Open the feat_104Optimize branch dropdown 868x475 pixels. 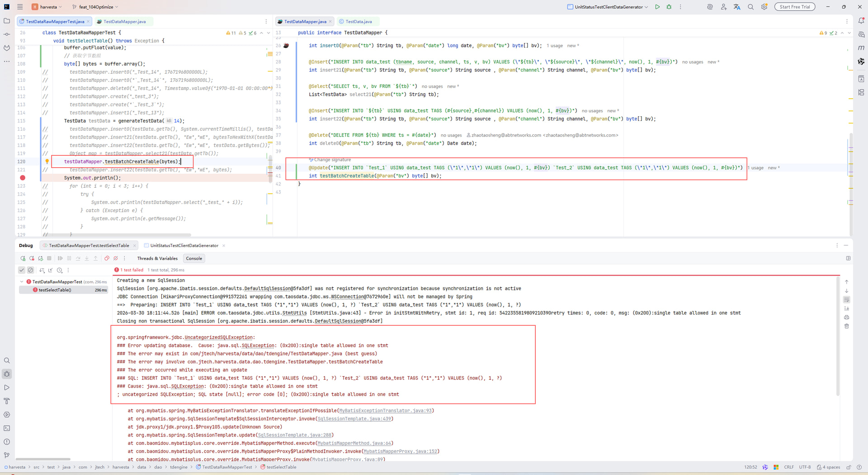tap(95, 7)
